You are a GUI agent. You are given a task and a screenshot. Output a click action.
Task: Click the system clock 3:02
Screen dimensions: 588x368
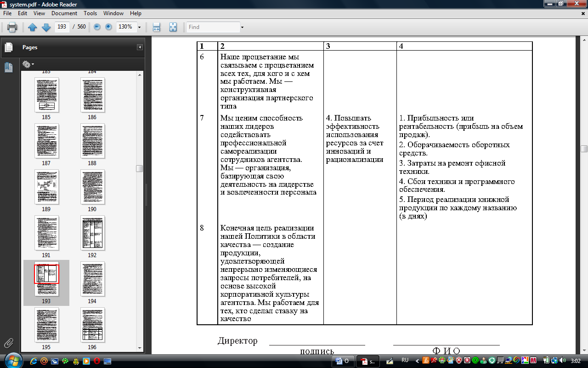[x=576, y=361]
